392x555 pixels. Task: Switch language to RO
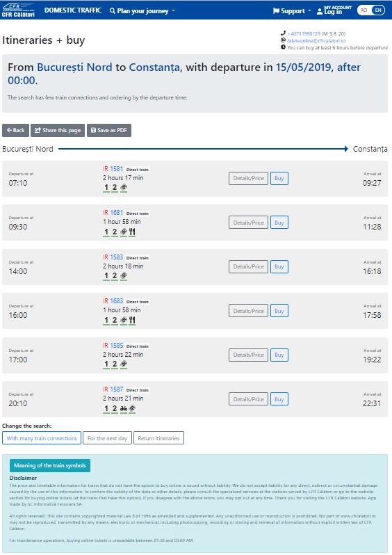click(x=364, y=10)
